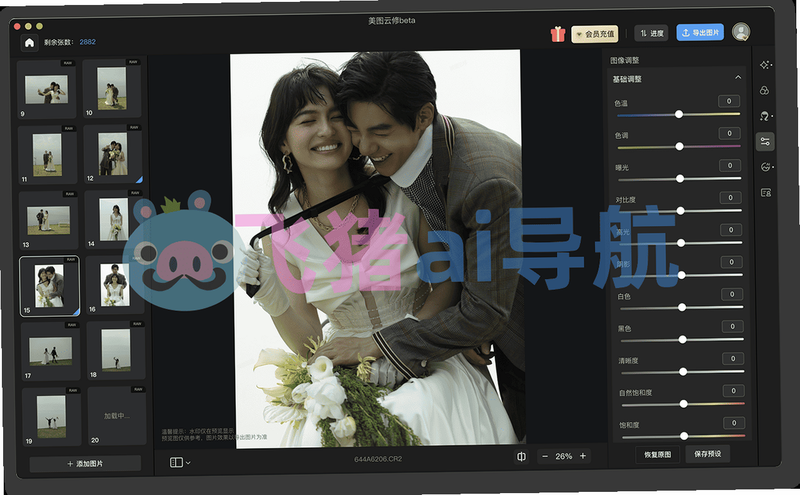Screen dimensions: 800x495
Task: Click the 26% zoom level value
Action: [x=563, y=456]
